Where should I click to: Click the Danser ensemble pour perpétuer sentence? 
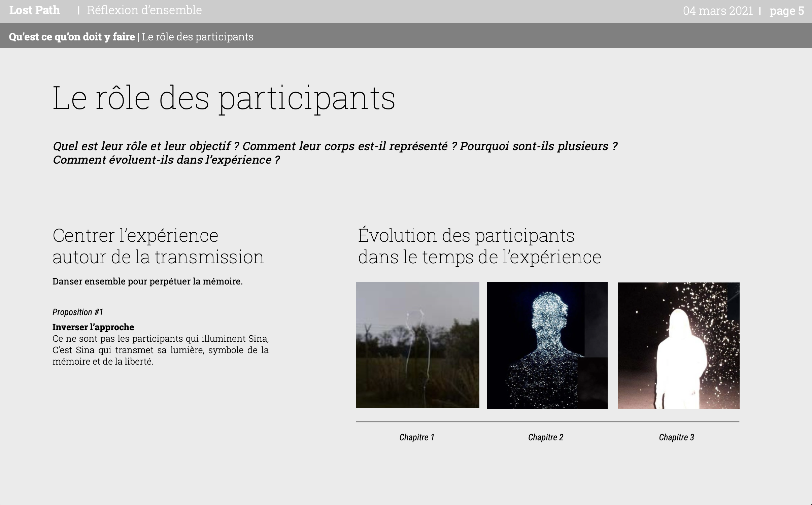[147, 281]
